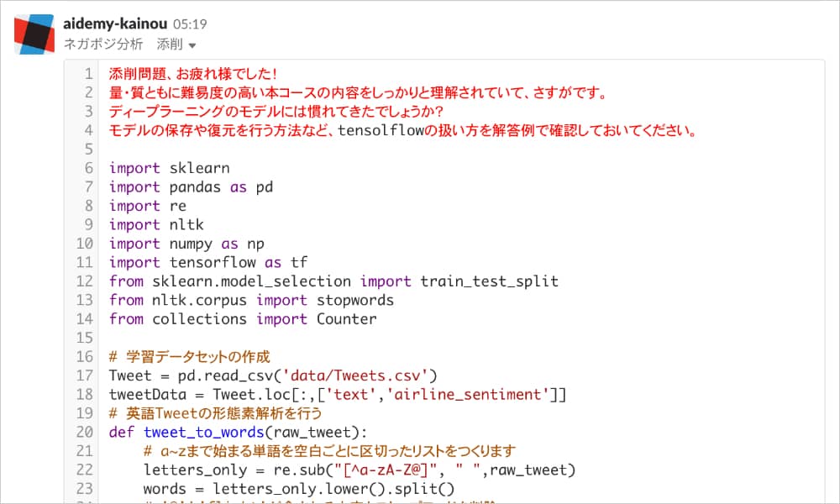This screenshot has width=840, height=504.
Task: Click the 'import pandas as pd' line
Action: [191, 186]
